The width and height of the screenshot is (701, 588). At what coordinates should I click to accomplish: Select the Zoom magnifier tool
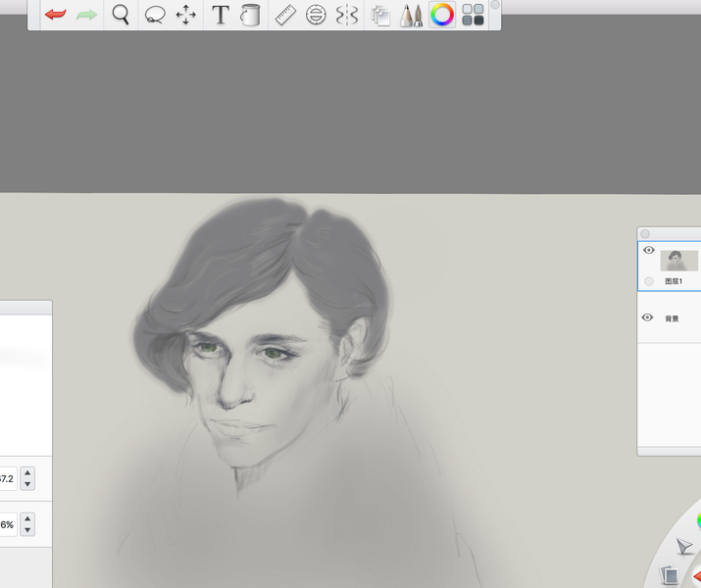121,15
